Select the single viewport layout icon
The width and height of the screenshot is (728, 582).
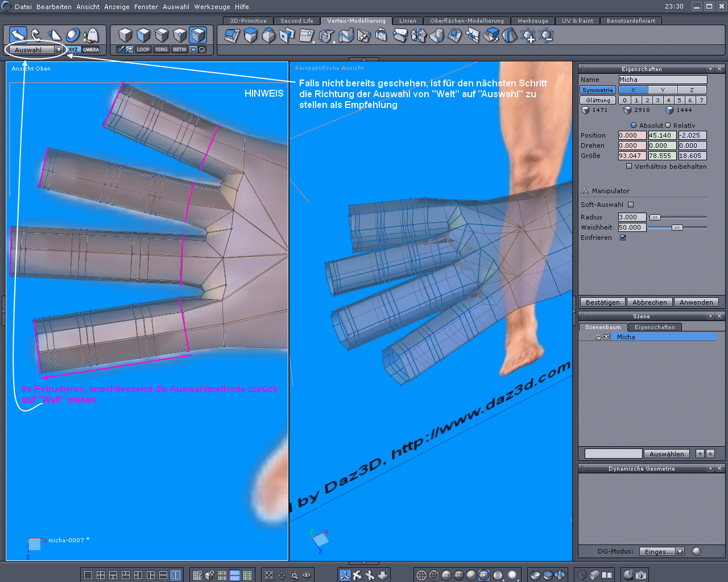(88, 575)
